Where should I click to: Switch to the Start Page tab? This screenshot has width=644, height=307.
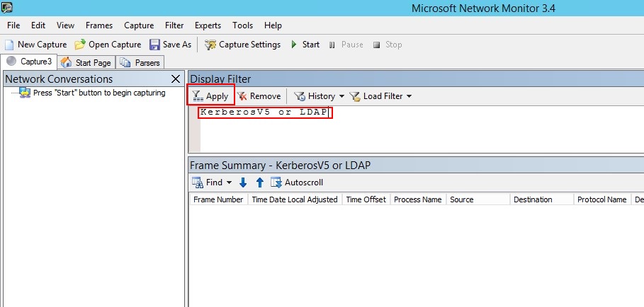tap(86, 63)
